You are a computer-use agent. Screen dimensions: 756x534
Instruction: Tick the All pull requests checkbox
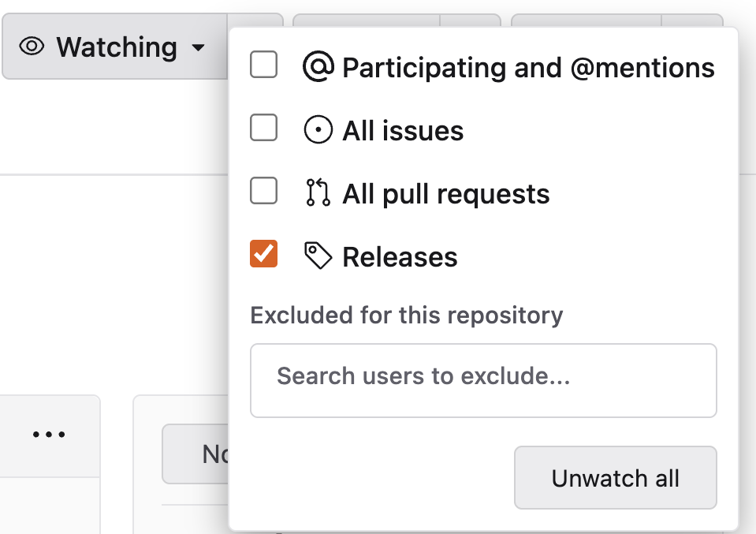click(263, 191)
